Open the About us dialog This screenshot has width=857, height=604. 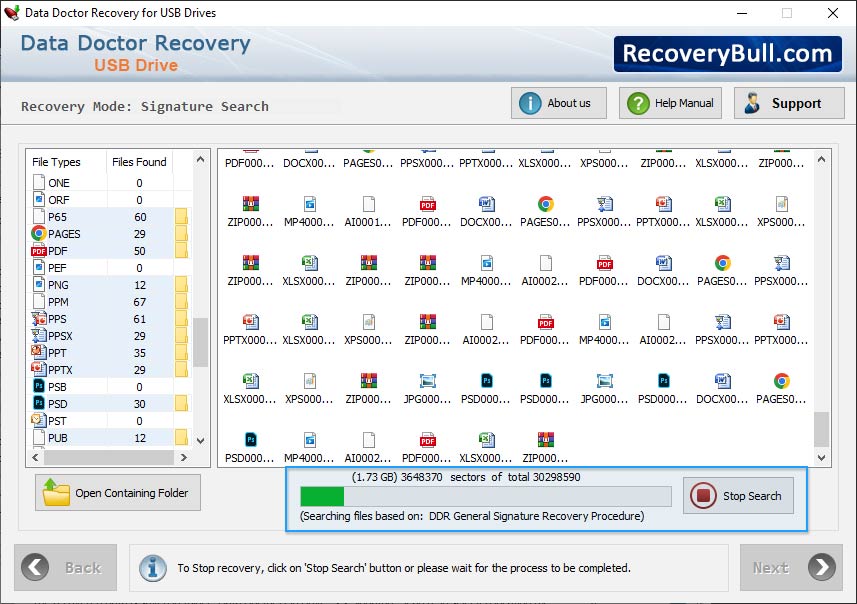(x=559, y=103)
